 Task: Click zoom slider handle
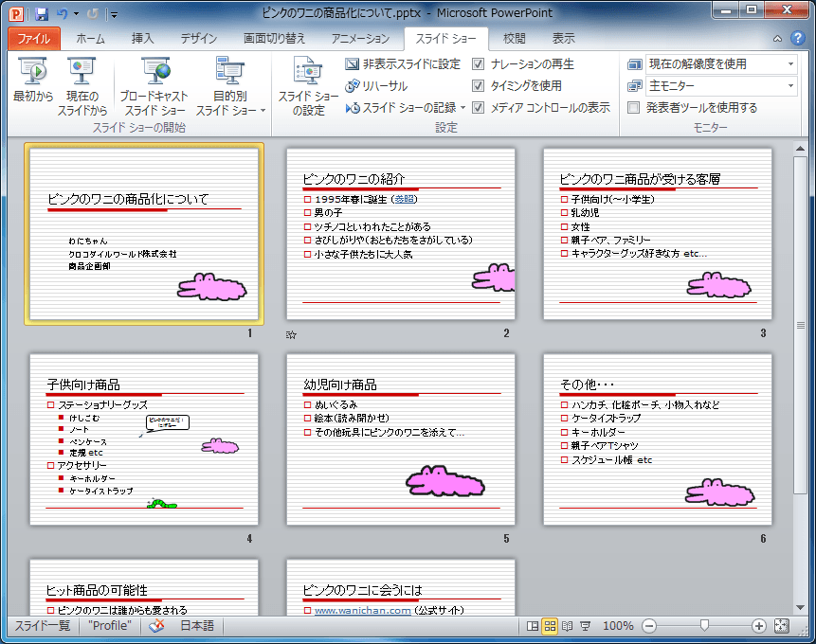pyautogui.click(x=704, y=625)
